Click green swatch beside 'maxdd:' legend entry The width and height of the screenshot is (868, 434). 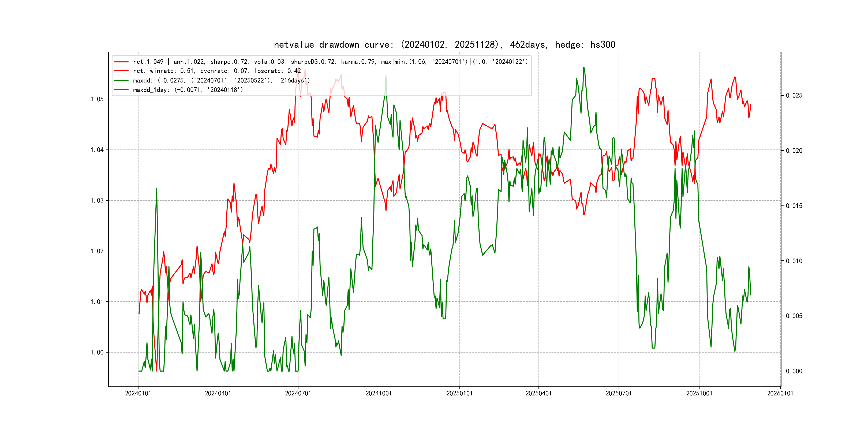(121, 81)
